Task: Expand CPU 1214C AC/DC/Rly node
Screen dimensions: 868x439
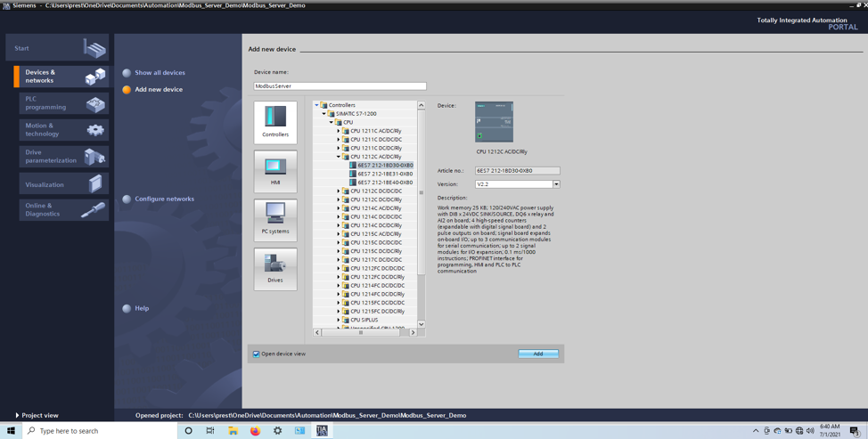Action: coord(339,207)
